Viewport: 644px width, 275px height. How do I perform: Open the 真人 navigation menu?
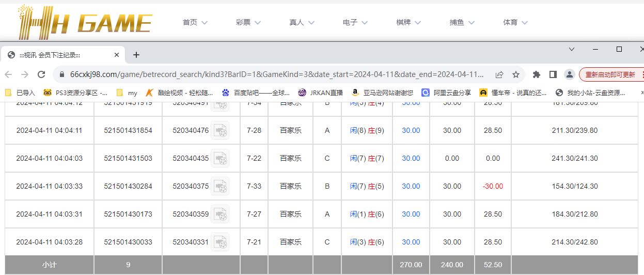point(302,23)
